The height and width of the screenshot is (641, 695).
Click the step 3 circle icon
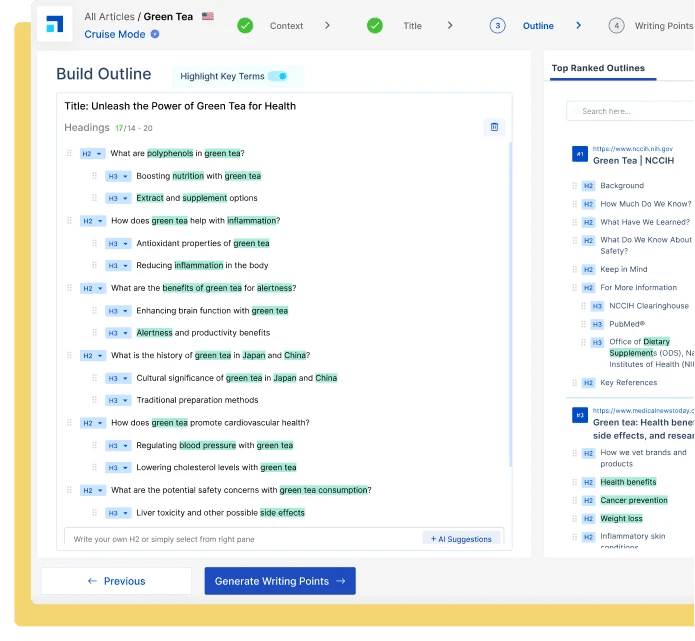[497, 26]
